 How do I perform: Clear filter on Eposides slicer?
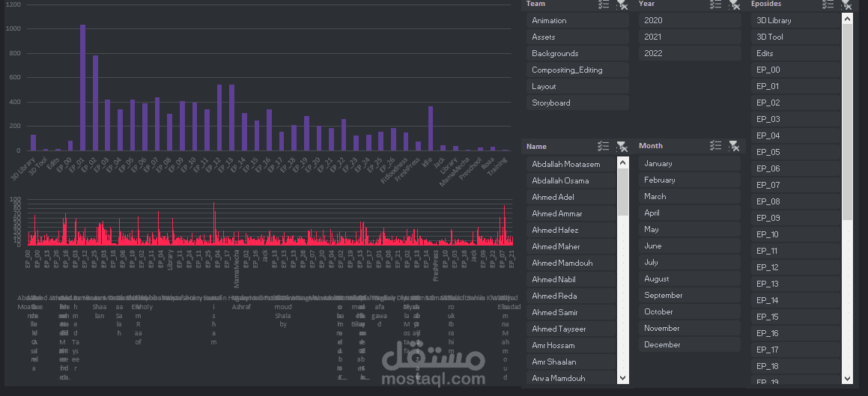[x=846, y=4]
